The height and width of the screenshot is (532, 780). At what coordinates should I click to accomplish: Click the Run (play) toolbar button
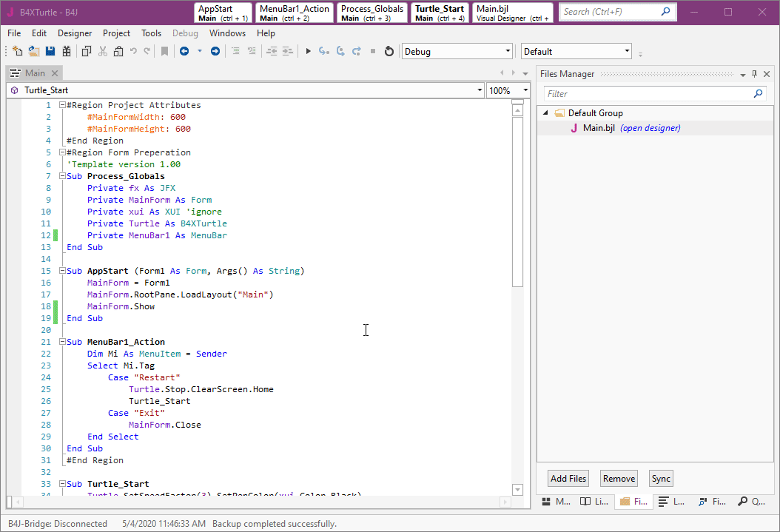point(309,51)
